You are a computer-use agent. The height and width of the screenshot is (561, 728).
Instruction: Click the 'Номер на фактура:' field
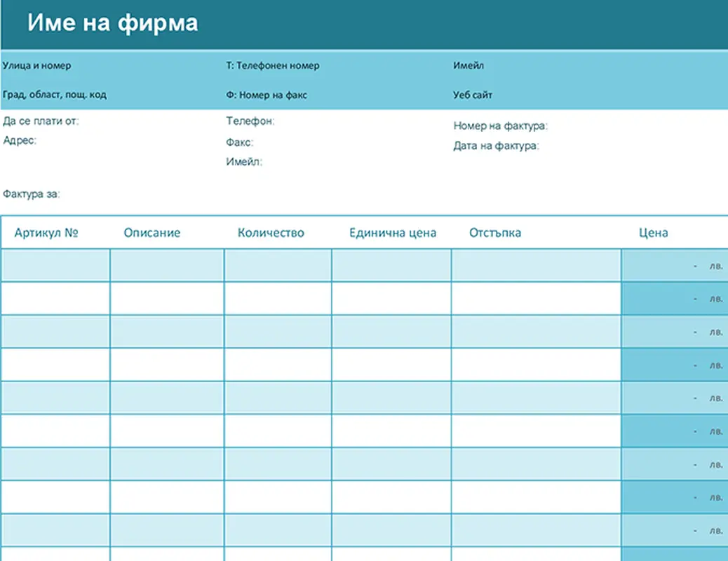point(501,126)
